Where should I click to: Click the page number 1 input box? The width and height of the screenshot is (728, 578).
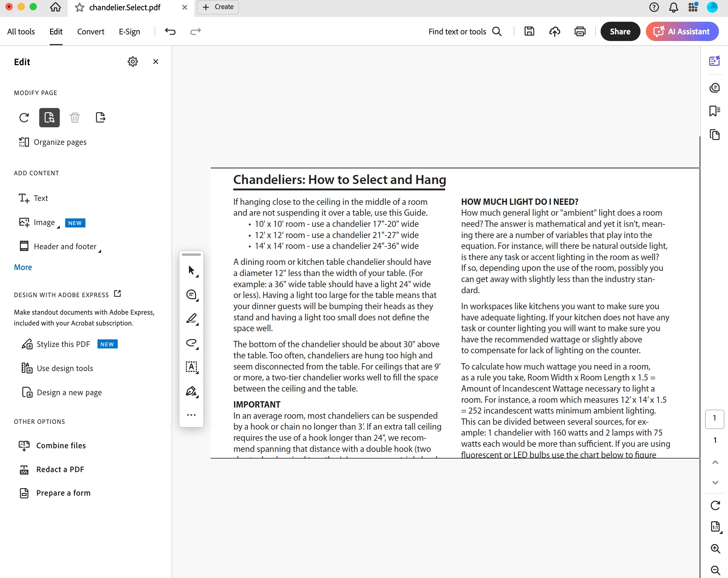tap(714, 418)
